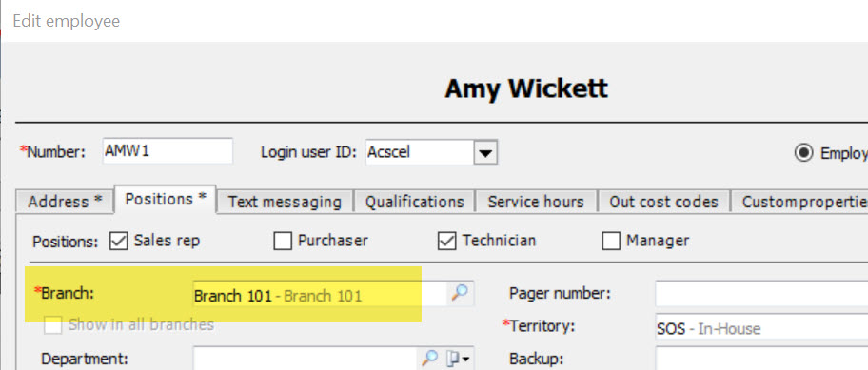Click the Pager number input field

tap(761, 294)
